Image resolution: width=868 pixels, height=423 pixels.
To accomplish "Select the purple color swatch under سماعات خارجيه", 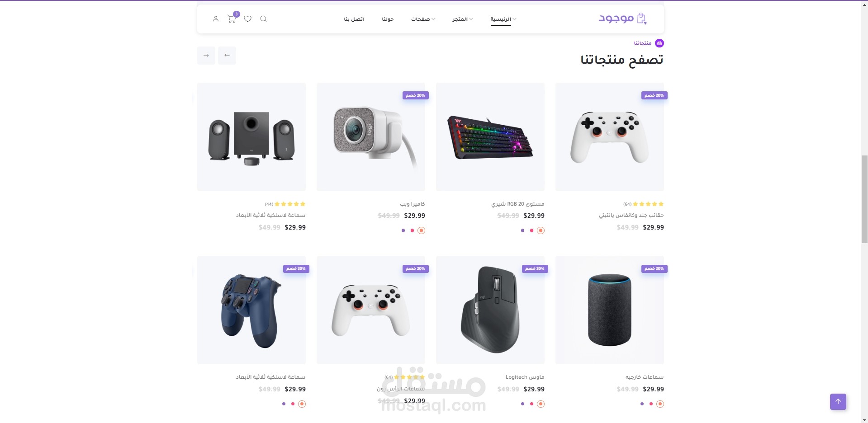I will pos(642,404).
